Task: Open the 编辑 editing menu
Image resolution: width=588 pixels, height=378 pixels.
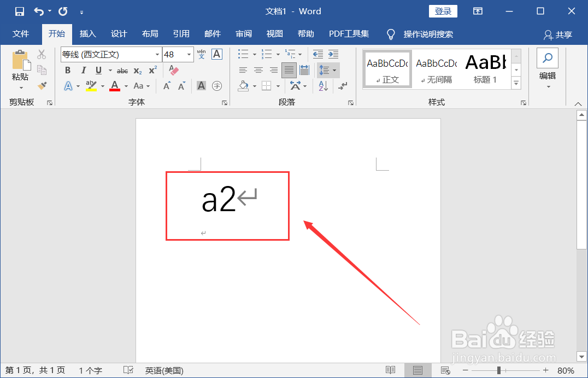Action: (548, 69)
